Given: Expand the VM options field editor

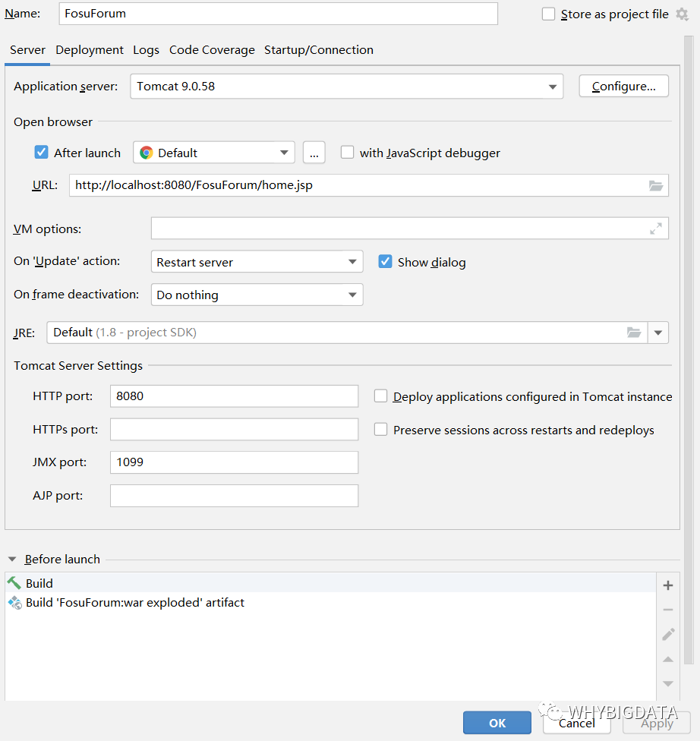Looking at the screenshot, I should 656,229.
